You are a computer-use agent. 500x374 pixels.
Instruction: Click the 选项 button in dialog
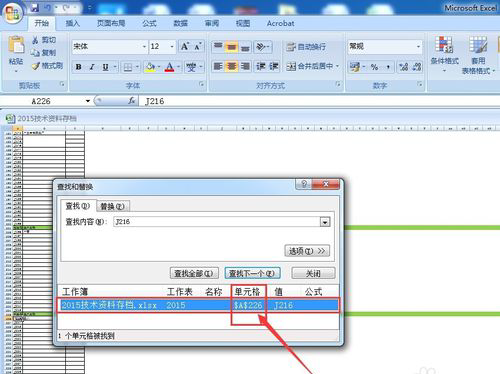coord(307,251)
